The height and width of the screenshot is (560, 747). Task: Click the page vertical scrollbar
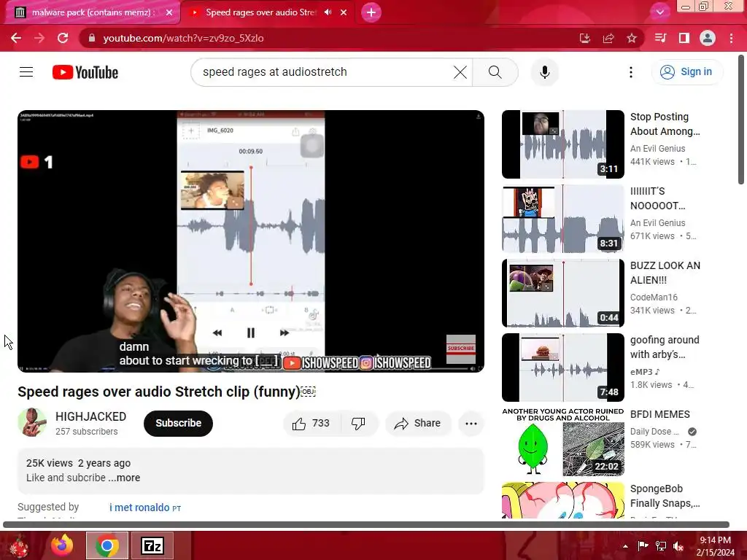[x=741, y=119]
